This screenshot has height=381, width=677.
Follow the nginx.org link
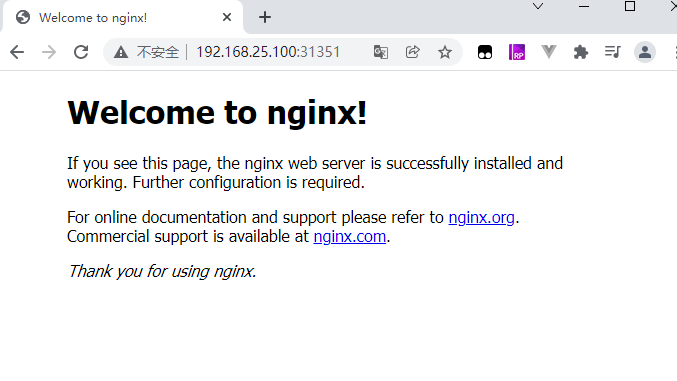pos(481,217)
